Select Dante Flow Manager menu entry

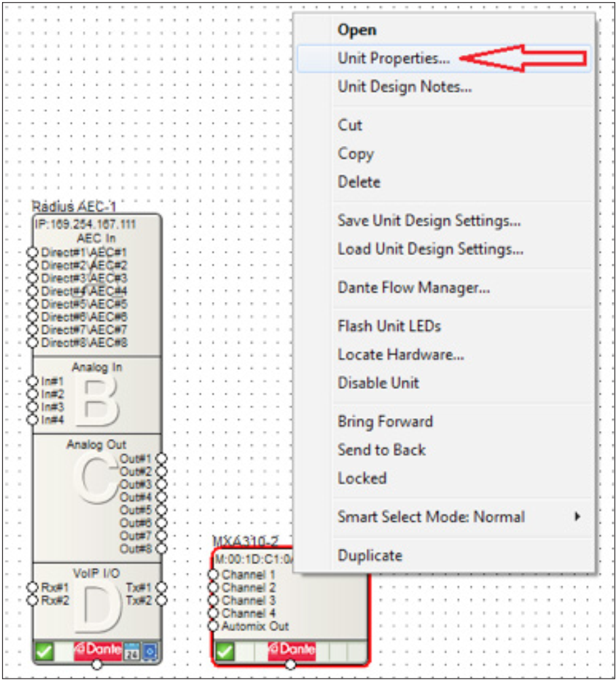click(x=414, y=288)
